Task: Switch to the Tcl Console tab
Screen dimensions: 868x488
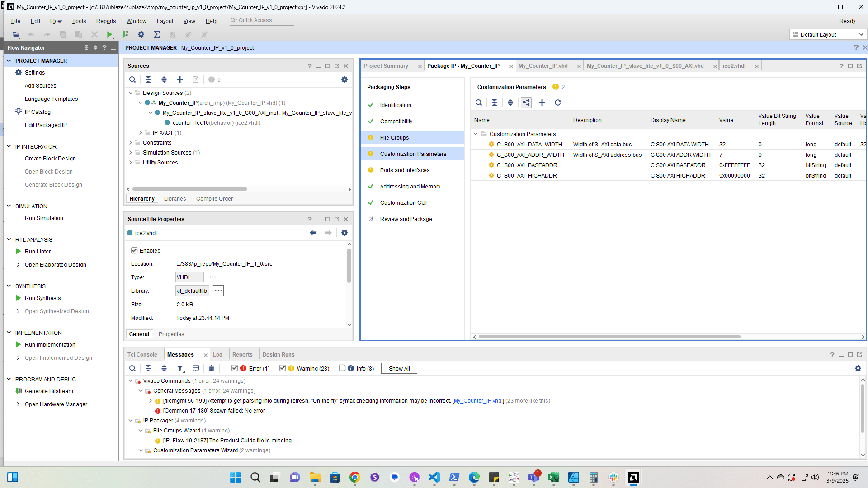Action: [x=142, y=355]
